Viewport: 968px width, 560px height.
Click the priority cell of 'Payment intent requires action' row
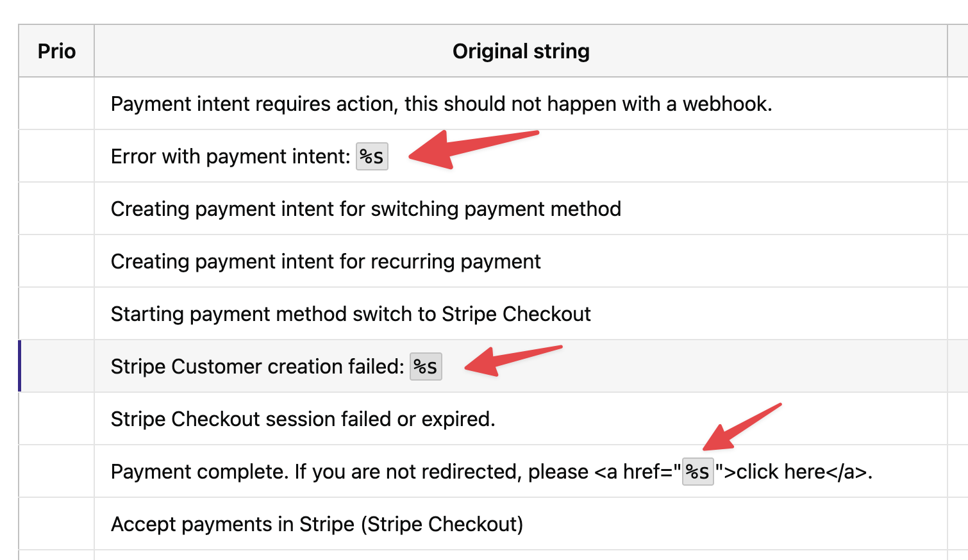coord(56,104)
